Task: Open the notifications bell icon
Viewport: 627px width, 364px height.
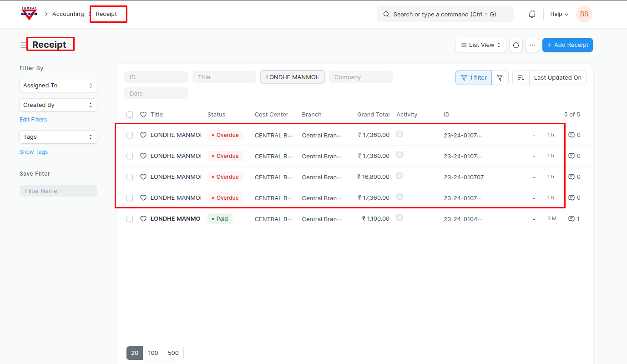Action: tap(531, 14)
